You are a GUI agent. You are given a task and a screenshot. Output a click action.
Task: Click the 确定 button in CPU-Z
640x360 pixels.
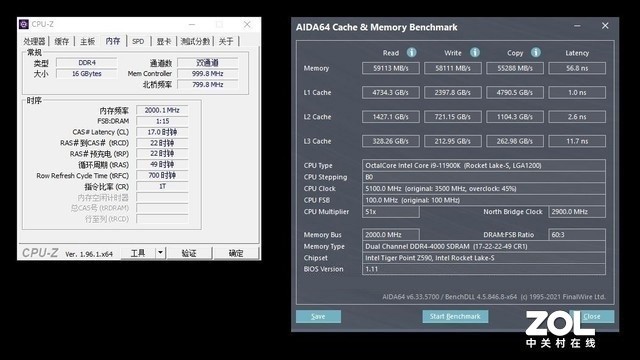pyautogui.click(x=236, y=253)
